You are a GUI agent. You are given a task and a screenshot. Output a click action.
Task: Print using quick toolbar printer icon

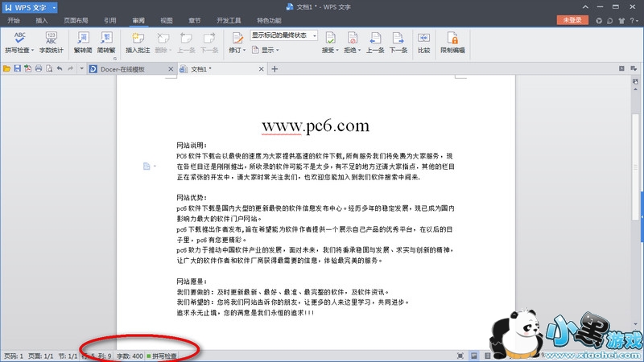click(x=39, y=68)
